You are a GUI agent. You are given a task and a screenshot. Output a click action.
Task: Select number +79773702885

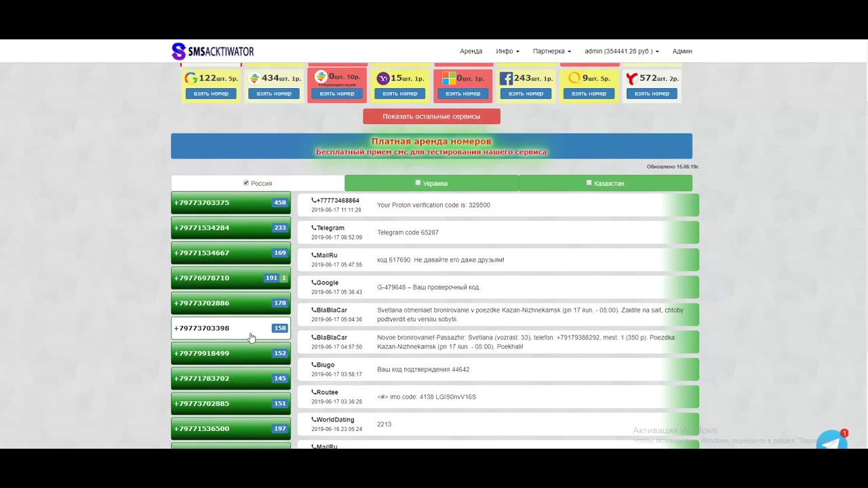pos(231,403)
